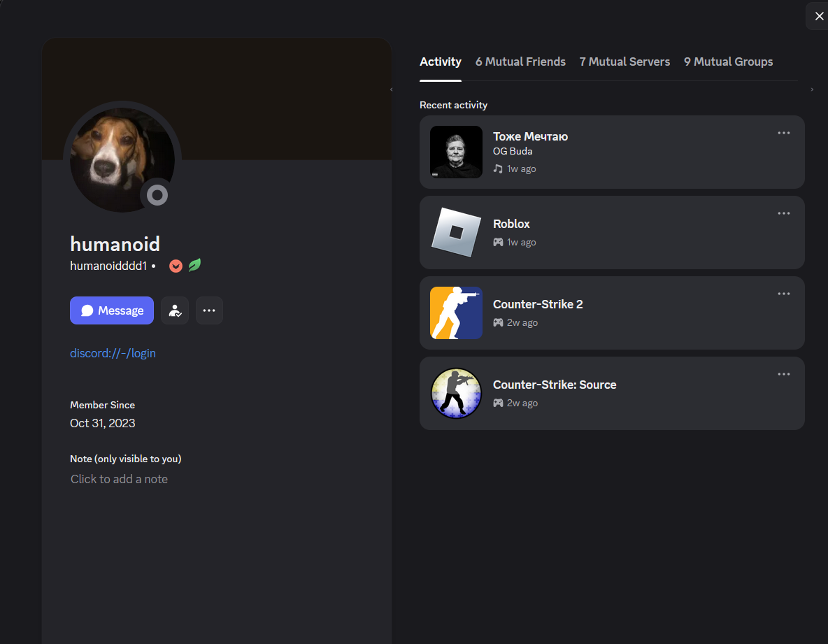
Task: Click the Roblox game icon
Action: (x=456, y=232)
